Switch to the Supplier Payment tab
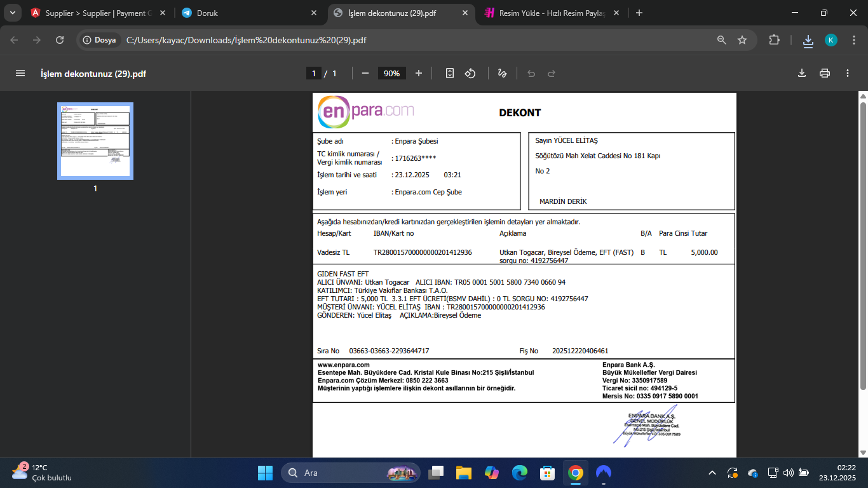 (98, 13)
